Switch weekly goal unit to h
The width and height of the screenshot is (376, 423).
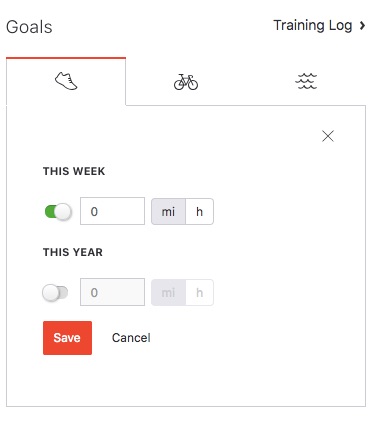(199, 212)
